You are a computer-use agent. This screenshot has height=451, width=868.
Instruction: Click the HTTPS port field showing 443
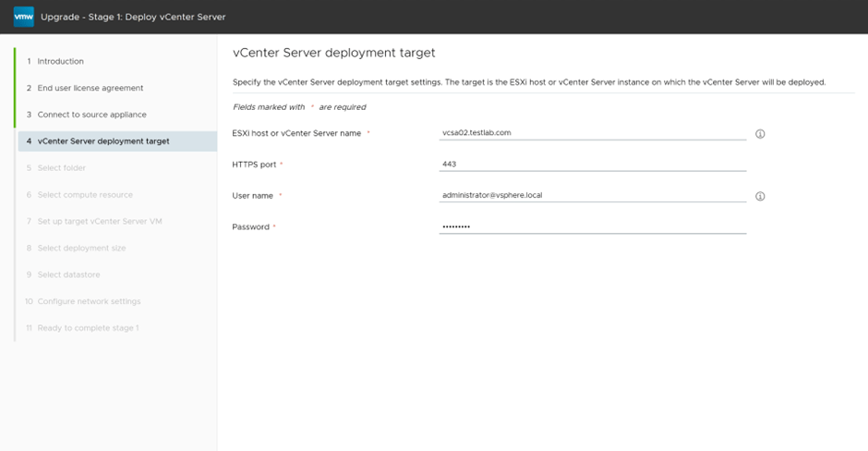point(592,164)
